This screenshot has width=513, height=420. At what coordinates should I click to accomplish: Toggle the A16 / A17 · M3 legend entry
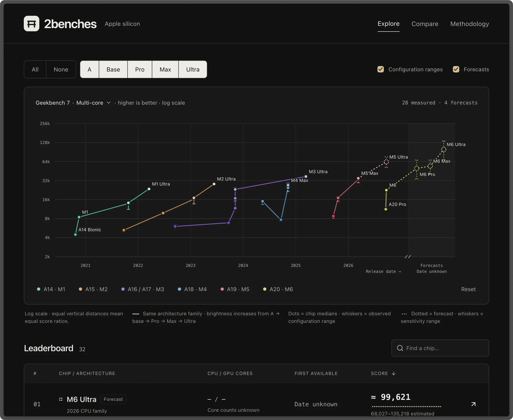coord(143,289)
